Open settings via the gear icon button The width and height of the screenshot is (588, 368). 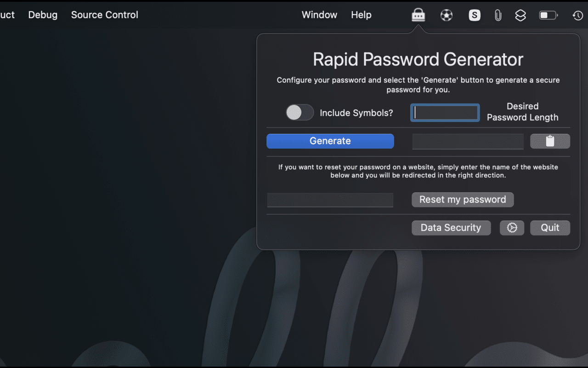point(512,228)
